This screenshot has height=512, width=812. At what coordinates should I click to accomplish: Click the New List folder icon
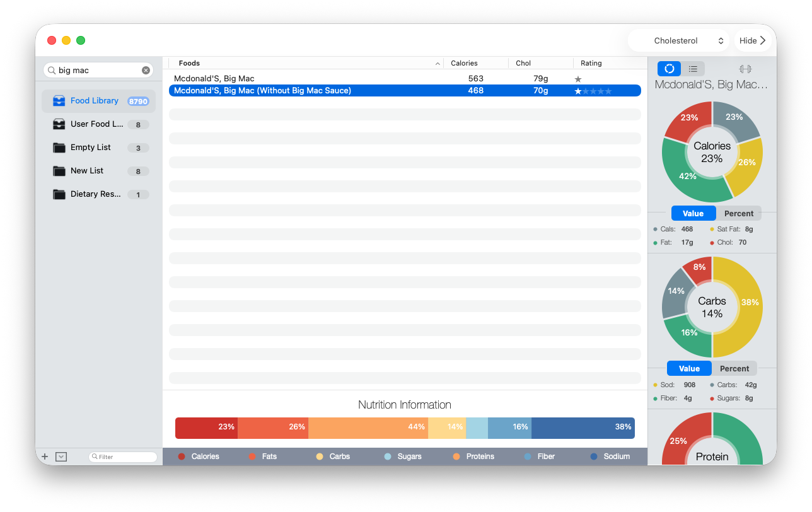tap(59, 171)
